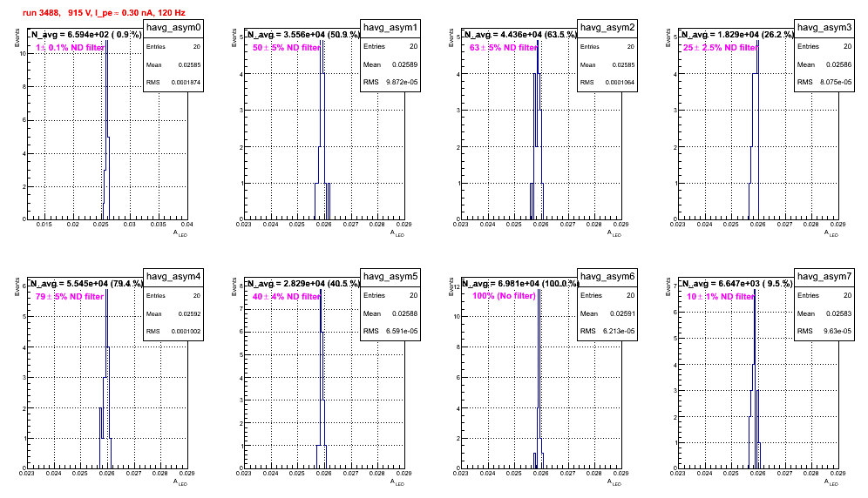Select the havg_asym1 stats box title
The height and width of the screenshot is (498, 868).
click(x=390, y=28)
